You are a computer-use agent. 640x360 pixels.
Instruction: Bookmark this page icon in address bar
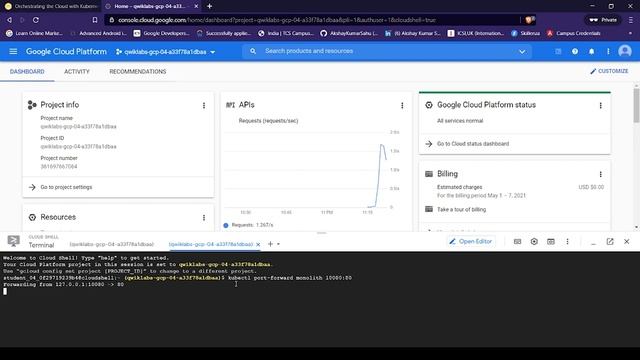(x=95, y=20)
